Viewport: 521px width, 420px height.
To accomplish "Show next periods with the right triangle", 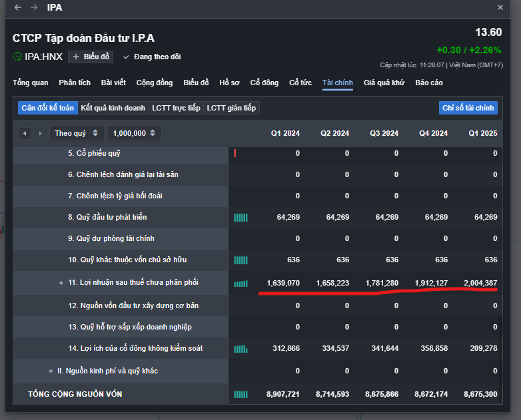I will pos(41,134).
